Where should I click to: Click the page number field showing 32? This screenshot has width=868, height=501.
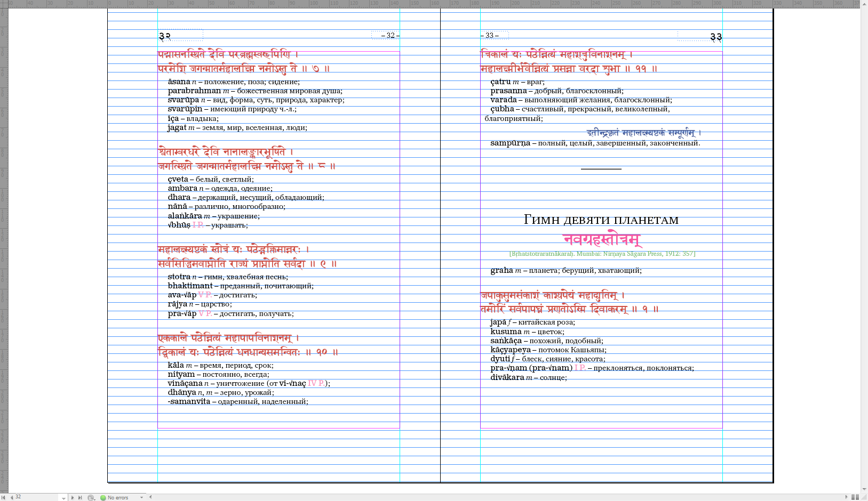click(x=36, y=497)
